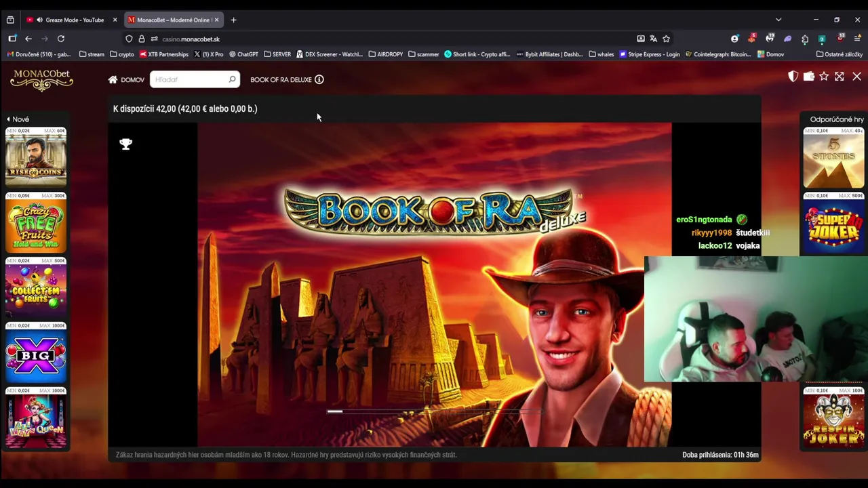
Task: Open the stream bookmarks folder
Action: click(x=92, y=54)
